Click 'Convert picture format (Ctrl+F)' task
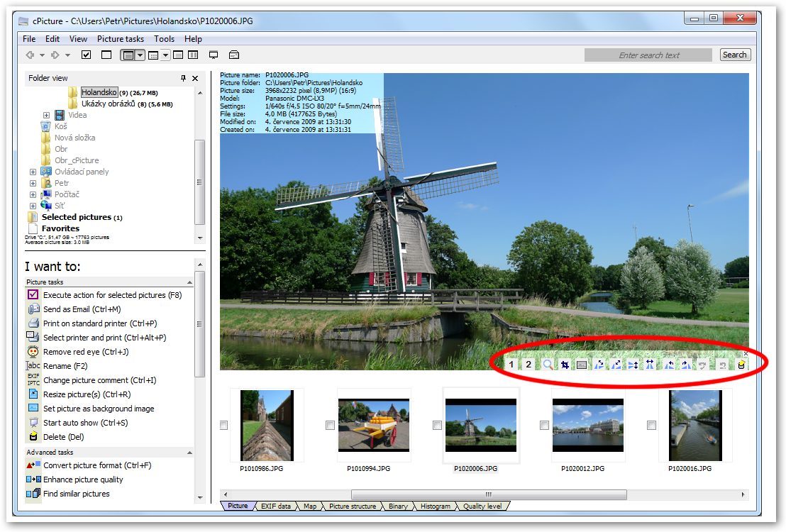 [x=96, y=465]
